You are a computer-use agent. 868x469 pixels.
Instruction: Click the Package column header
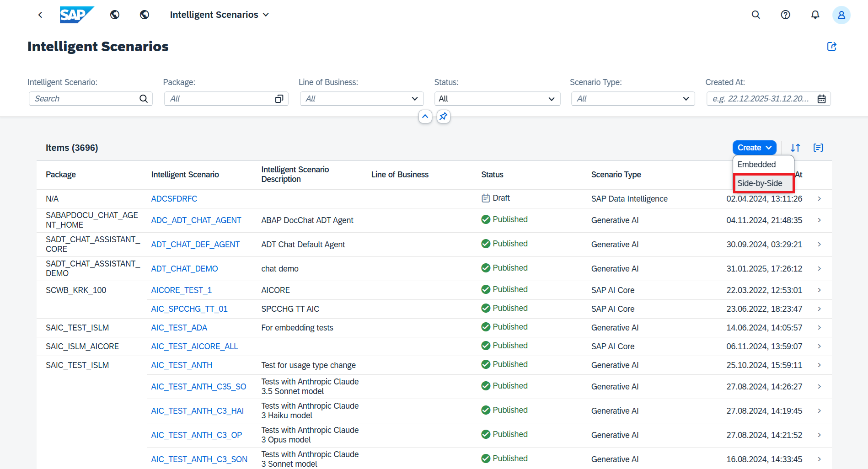tap(61, 175)
